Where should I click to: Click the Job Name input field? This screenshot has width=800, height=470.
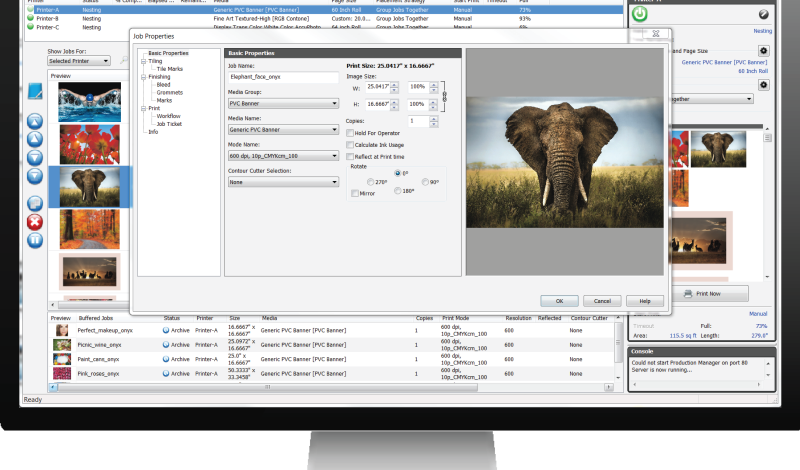click(x=283, y=77)
